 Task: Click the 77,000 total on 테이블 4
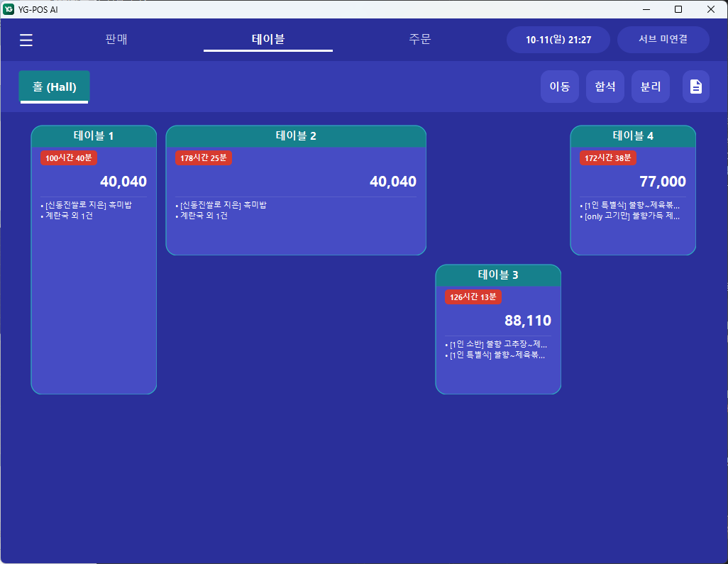pos(663,182)
